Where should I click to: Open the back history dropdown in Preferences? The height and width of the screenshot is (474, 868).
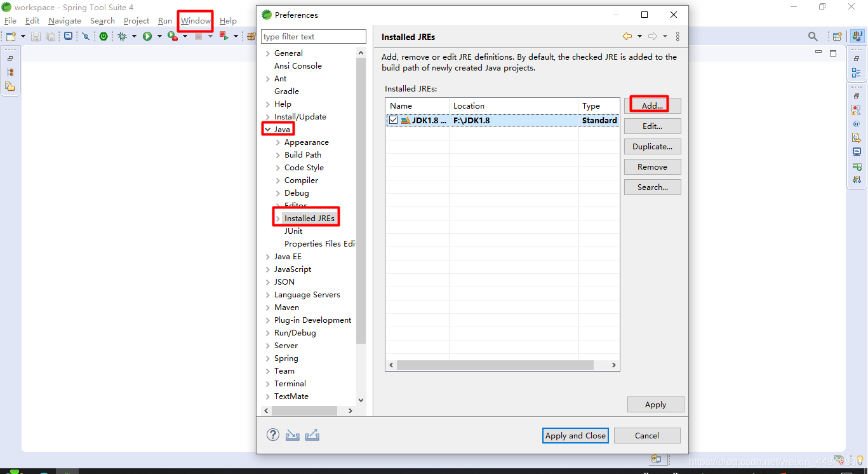pyautogui.click(x=639, y=36)
